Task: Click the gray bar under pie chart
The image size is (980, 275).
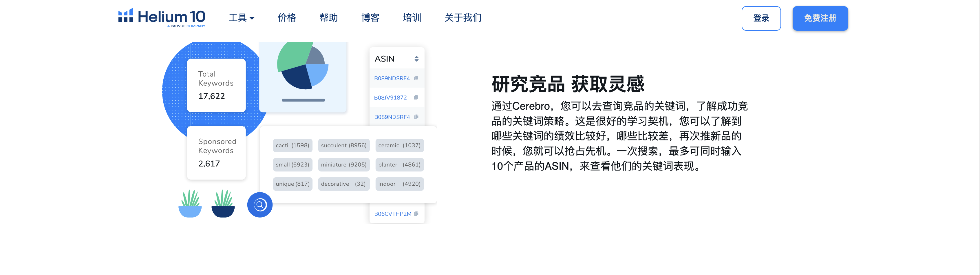Action: (x=303, y=100)
